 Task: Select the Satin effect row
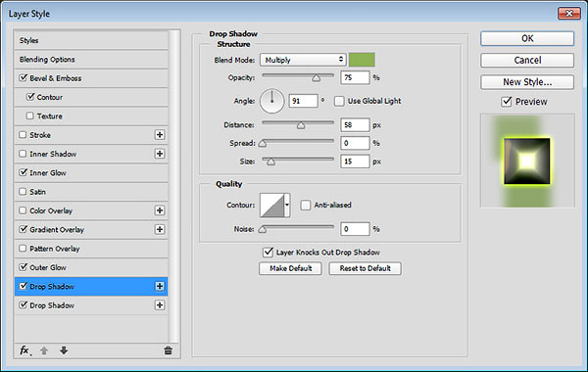pyautogui.click(x=91, y=192)
